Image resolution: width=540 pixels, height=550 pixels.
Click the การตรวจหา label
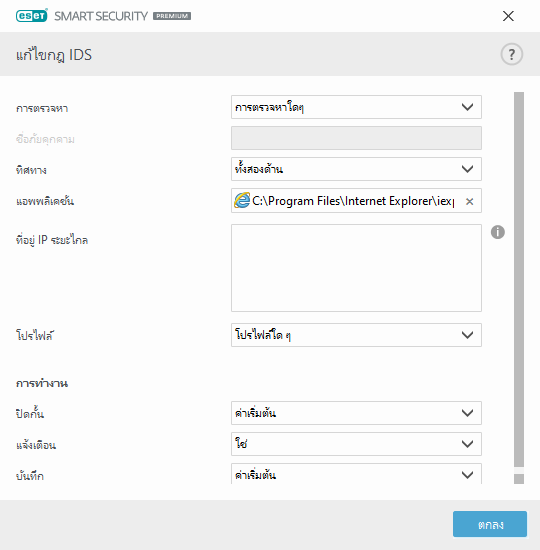pos(42,108)
